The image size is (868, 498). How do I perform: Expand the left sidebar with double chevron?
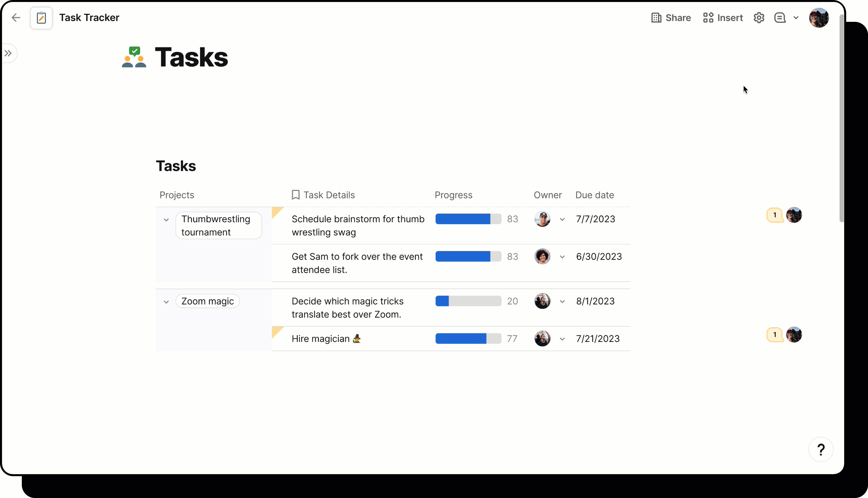[x=8, y=53]
